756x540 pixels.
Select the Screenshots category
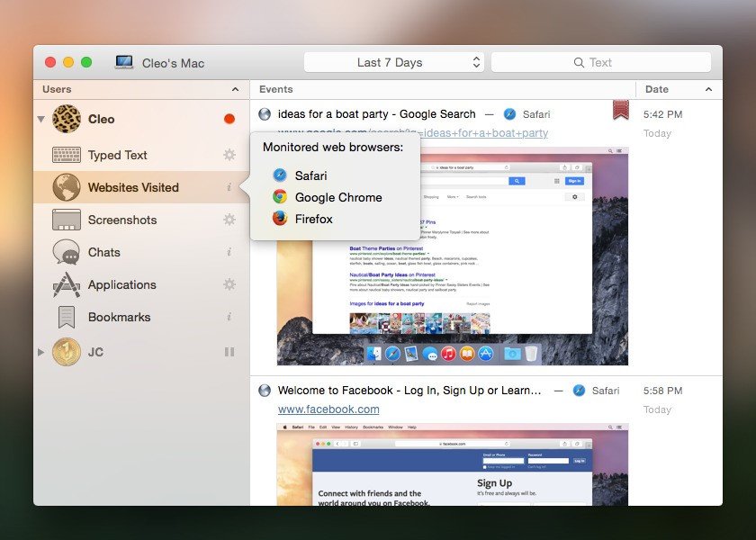(x=141, y=220)
